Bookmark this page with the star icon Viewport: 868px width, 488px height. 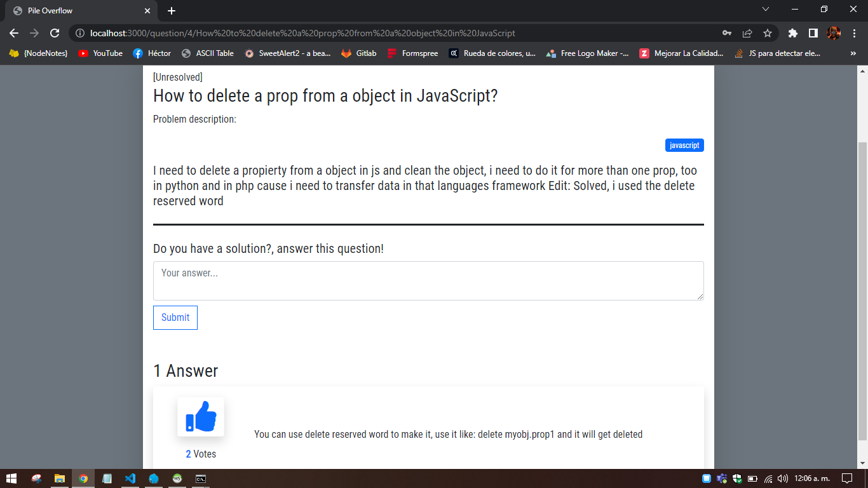[x=768, y=33]
